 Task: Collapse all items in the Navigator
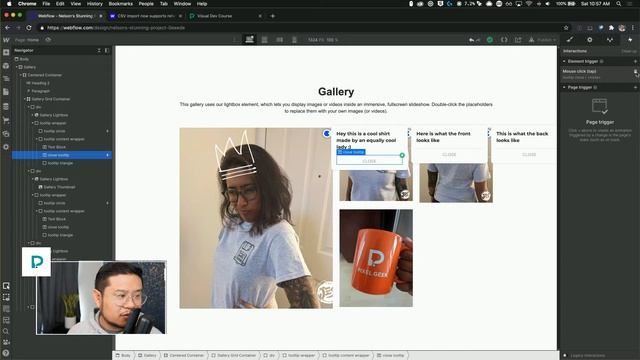pyautogui.click(x=99, y=51)
